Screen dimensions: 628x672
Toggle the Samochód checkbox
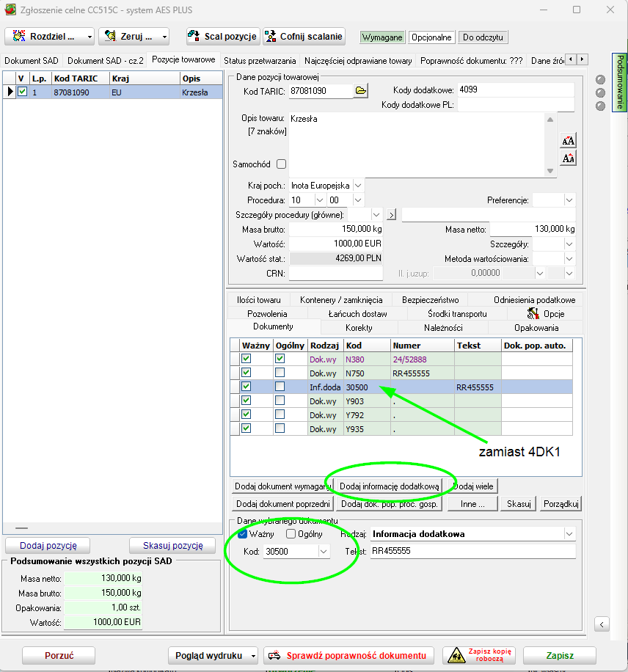click(x=281, y=164)
